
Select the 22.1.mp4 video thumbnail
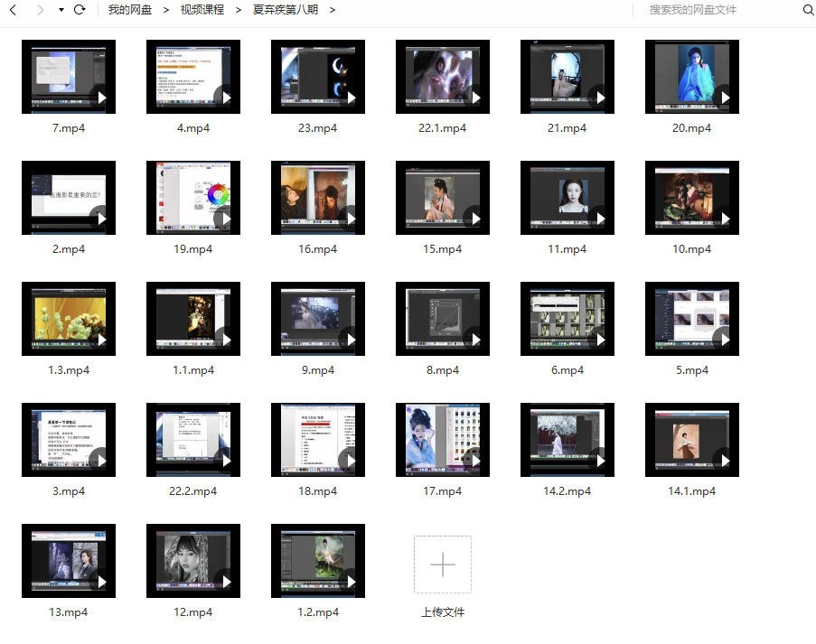(442, 77)
